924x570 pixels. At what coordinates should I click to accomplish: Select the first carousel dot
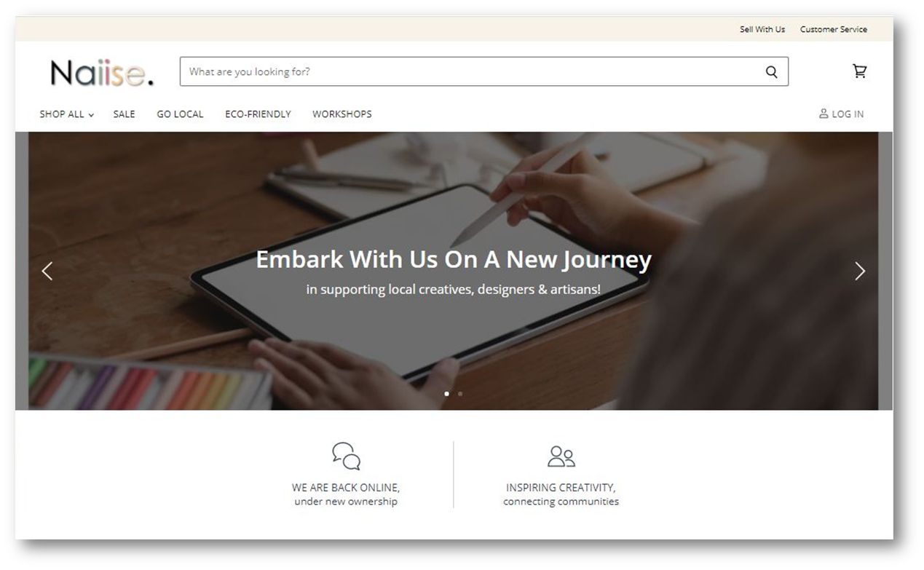coord(446,394)
